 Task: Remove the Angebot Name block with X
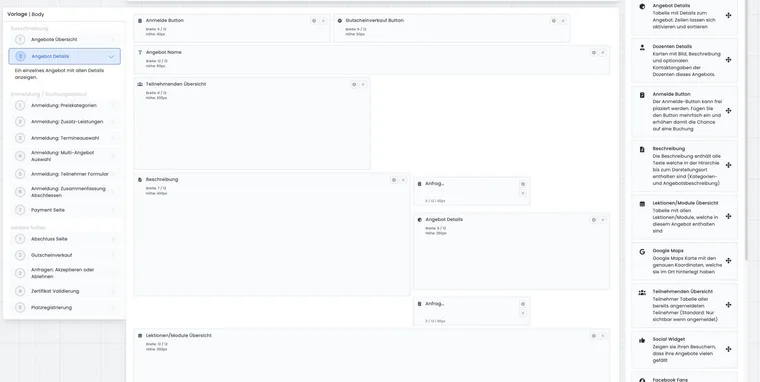603,52
